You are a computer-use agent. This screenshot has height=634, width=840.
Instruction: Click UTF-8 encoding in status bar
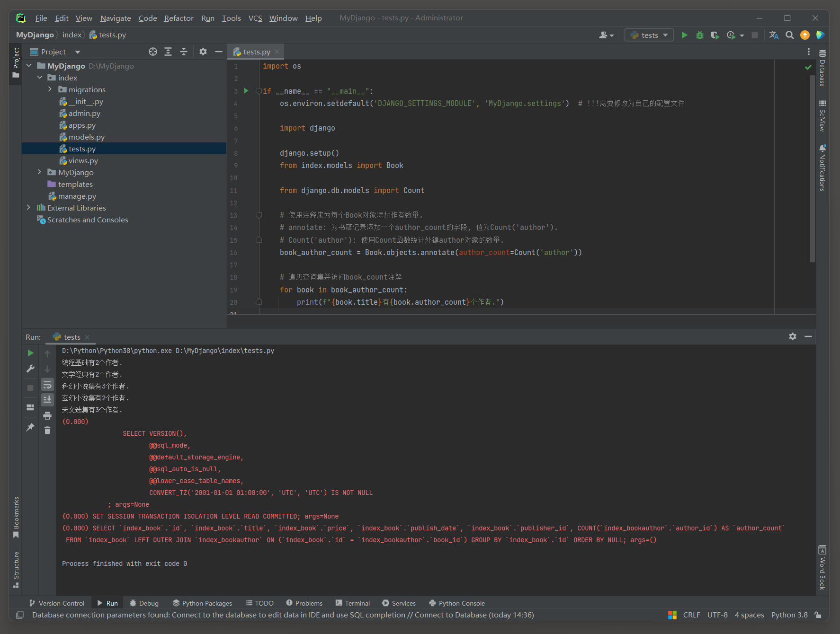click(x=717, y=615)
